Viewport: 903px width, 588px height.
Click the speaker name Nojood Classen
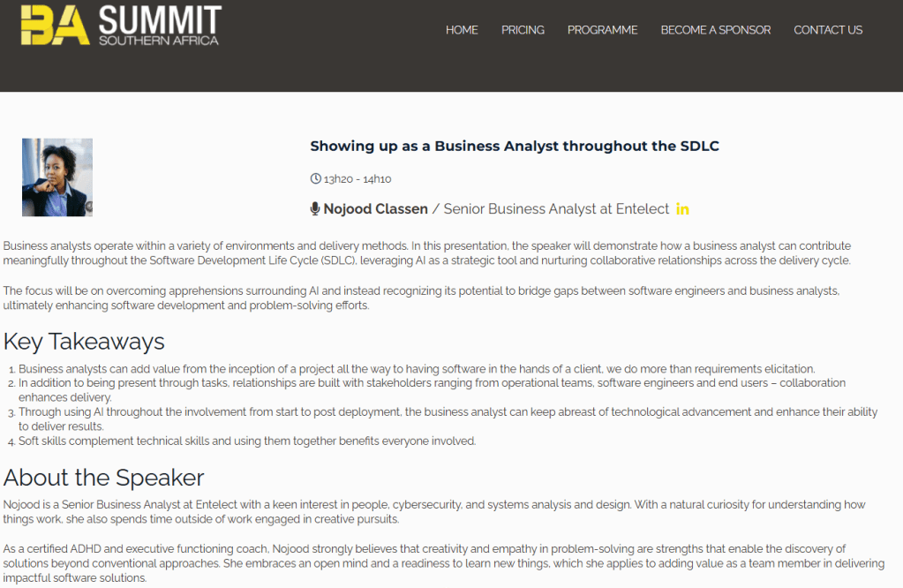375,209
